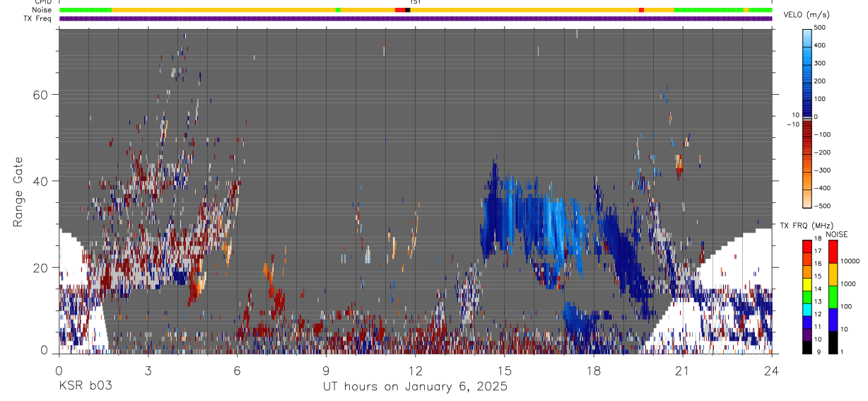Click the cyan segment of TX FRQ scale
The width and height of the screenshot is (868, 401).
click(x=807, y=309)
